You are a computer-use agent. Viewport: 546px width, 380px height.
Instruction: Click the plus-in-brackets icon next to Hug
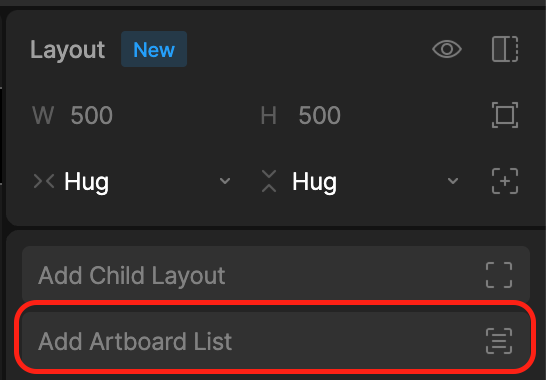505,181
